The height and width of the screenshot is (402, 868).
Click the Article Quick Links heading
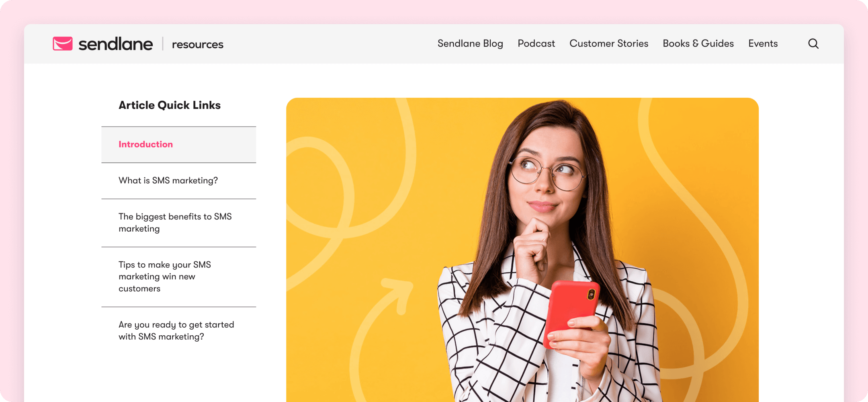click(x=170, y=105)
